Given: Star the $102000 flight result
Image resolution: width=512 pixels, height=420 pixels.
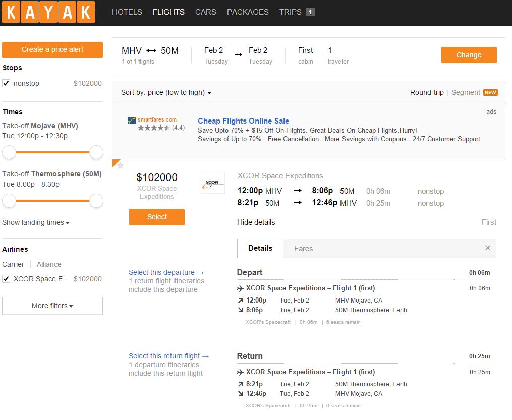Looking at the screenshot, I should click(120, 166).
